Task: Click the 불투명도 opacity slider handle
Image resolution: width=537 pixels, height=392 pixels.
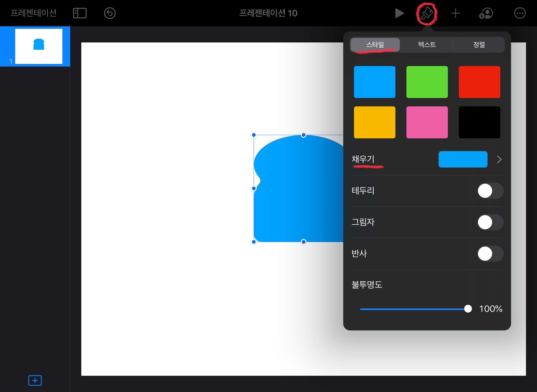Action: click(468, 309)
